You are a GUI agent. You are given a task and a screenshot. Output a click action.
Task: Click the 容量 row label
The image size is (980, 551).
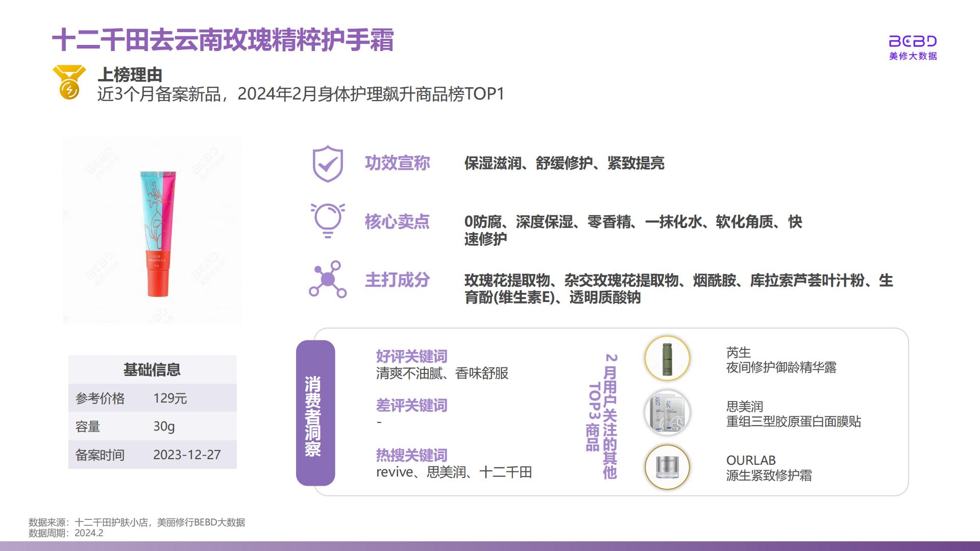coord(88,427)
